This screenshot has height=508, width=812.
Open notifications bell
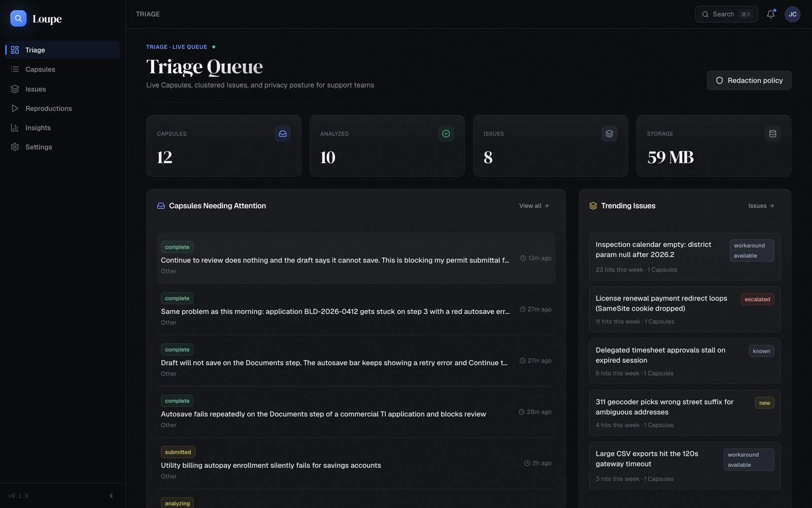(x=771, y=14)
